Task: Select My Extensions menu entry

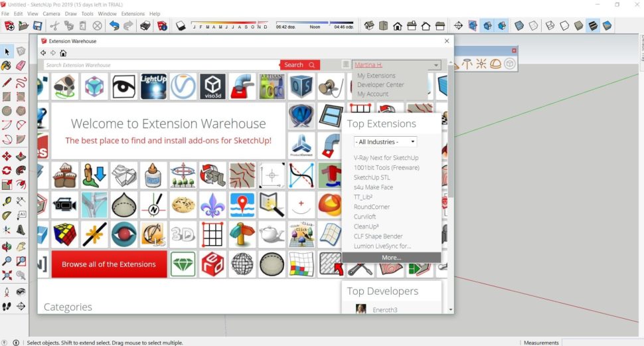Action: click(376, 76)
